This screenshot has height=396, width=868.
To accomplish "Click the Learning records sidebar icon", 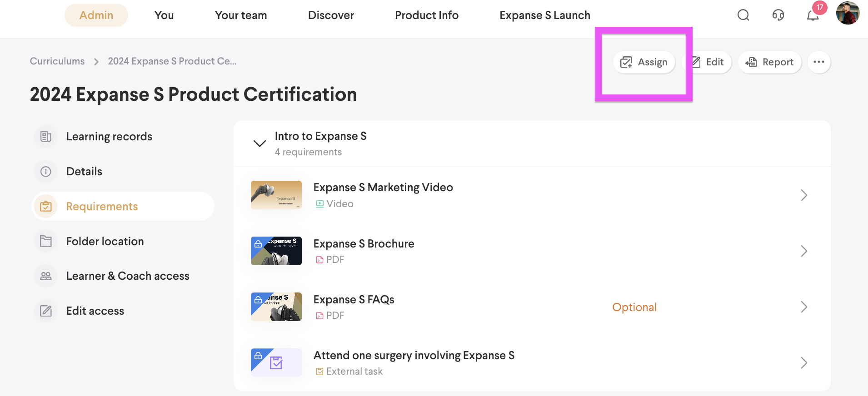I will pos(46,137).
